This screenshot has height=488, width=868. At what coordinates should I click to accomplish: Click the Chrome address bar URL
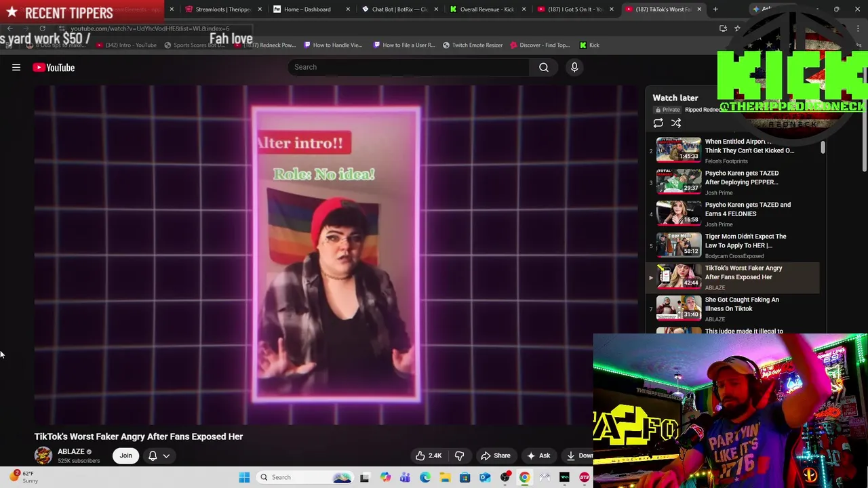coord(149,28)
